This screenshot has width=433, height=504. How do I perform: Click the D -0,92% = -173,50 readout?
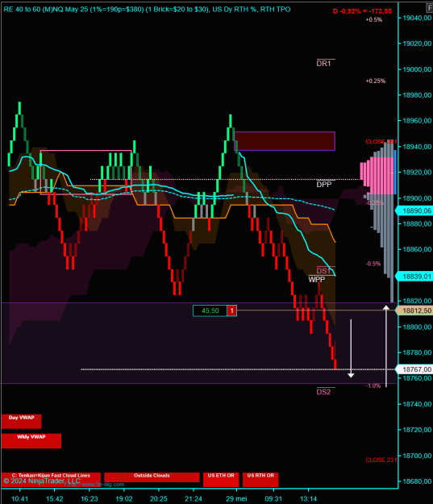point(362,11)
